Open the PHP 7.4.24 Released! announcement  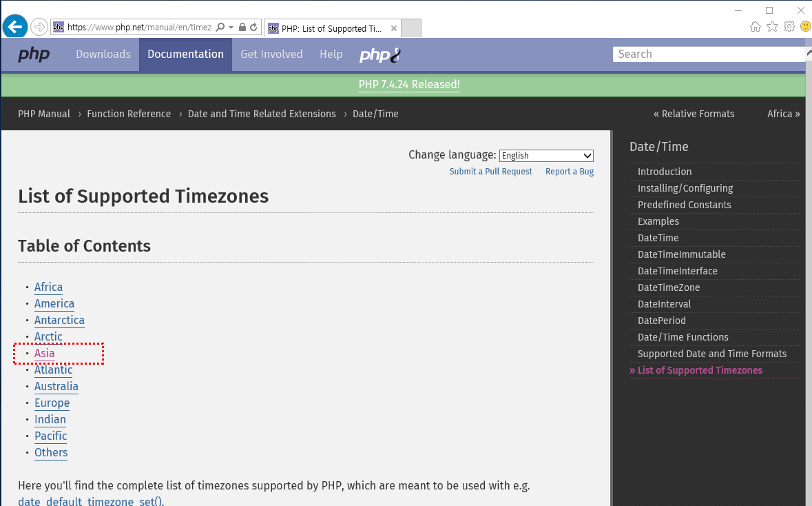[409, 85]
